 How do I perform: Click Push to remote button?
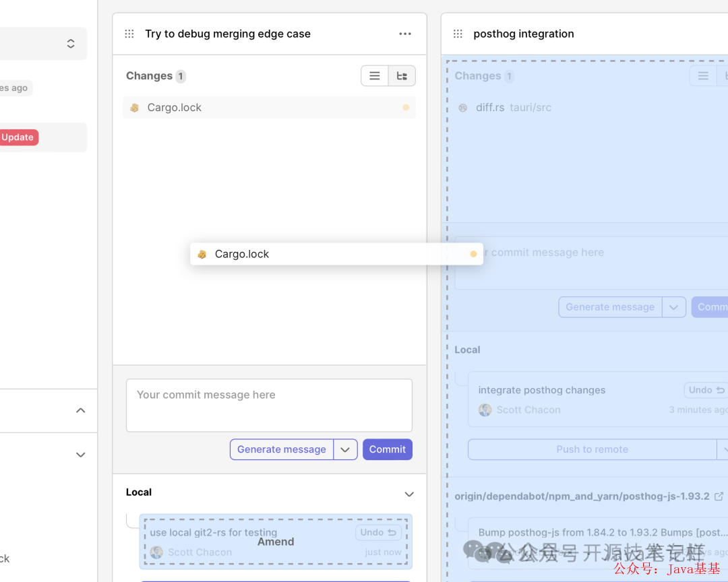point(592,449)
